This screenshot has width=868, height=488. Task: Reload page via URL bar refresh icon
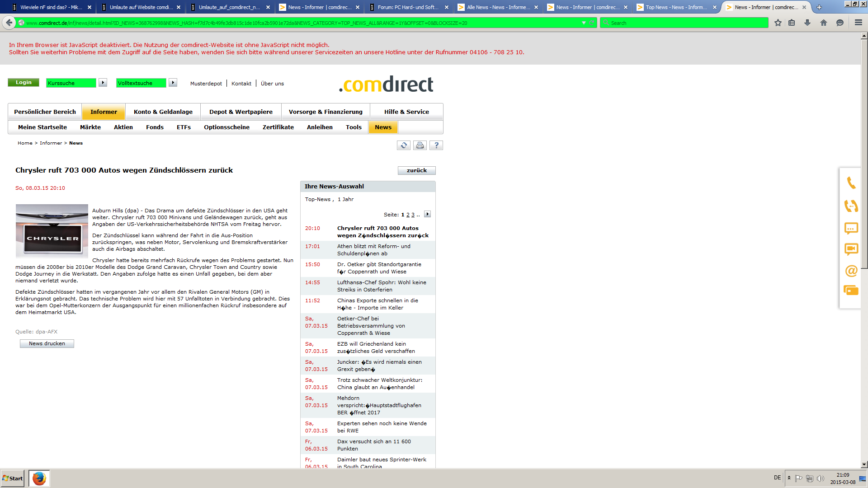coord(591,23)
